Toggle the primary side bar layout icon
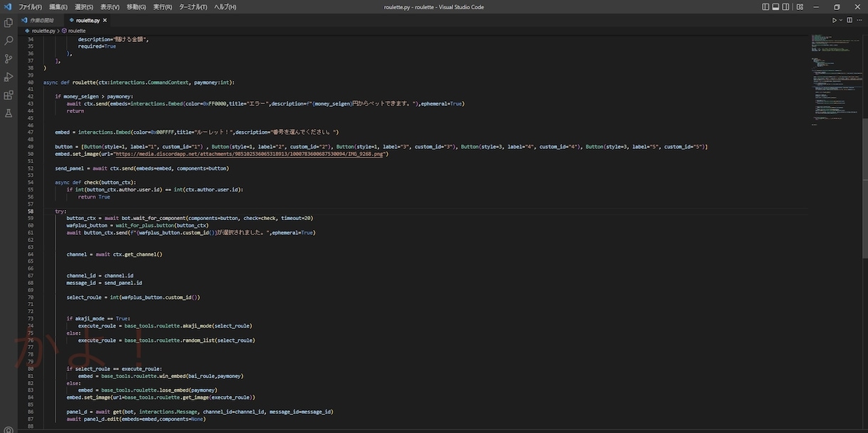868x433 pixels. pos(766,6)
